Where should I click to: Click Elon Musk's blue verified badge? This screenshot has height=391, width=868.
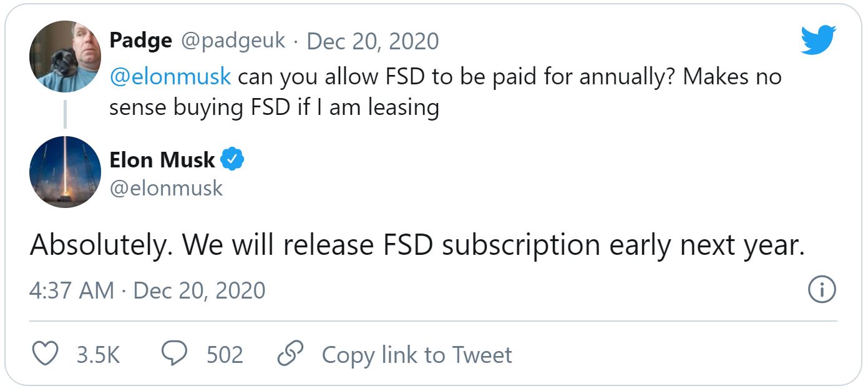233,160
